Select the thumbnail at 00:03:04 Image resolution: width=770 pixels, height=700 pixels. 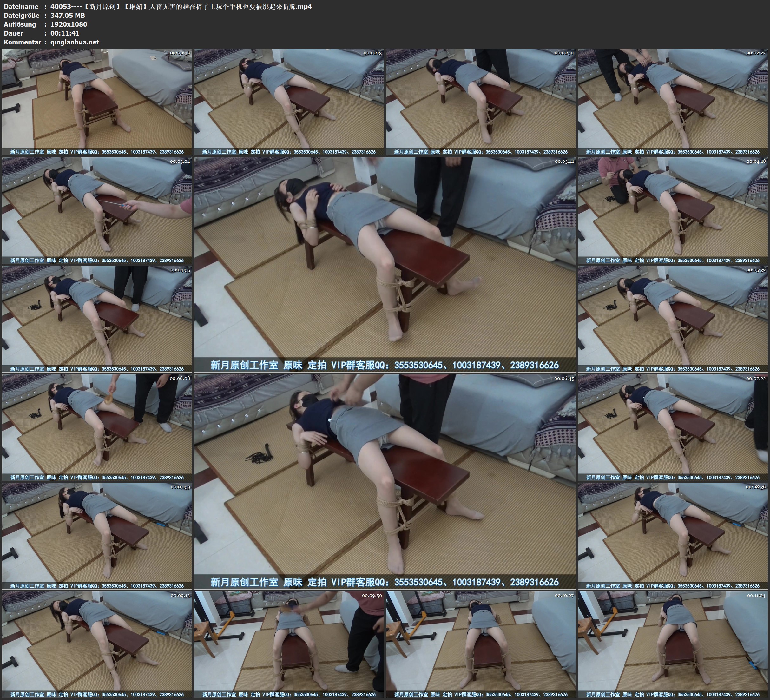pos(97,210)
